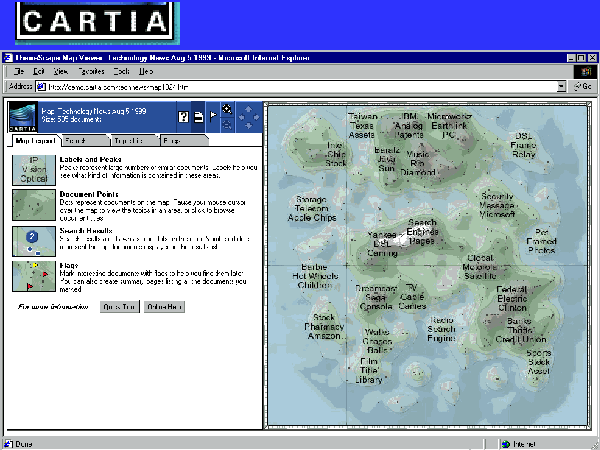Screen dimensions: 600x450
Task: Click the zoom out magnifier icon
Action: point(228,123)
